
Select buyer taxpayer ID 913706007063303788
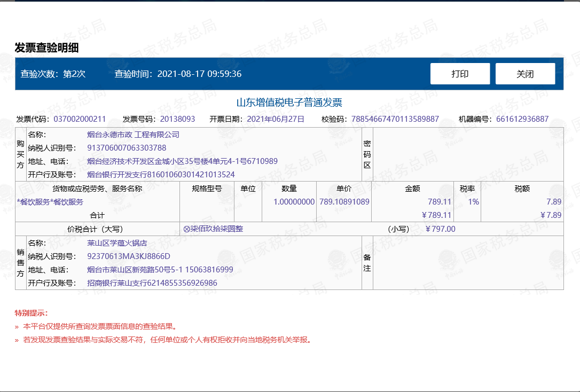point(127,148)
